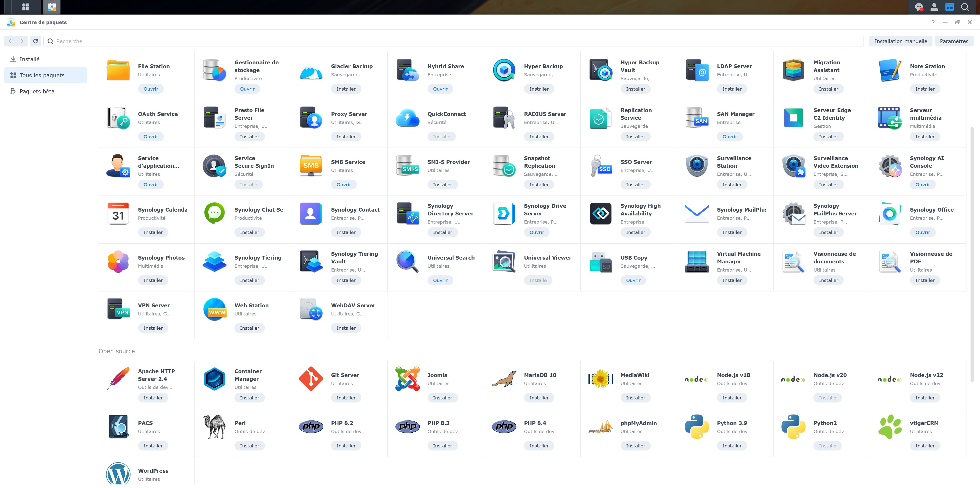
Task: Open Installation manuelle dialog
Action: (901, 41)
